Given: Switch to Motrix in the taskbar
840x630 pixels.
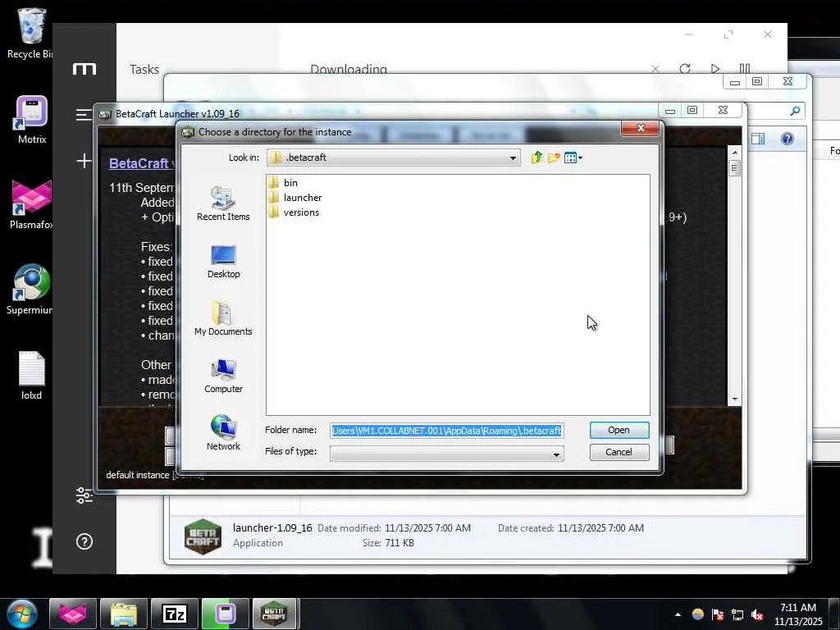Looking at the screenshot, I should tap(225, 614).
